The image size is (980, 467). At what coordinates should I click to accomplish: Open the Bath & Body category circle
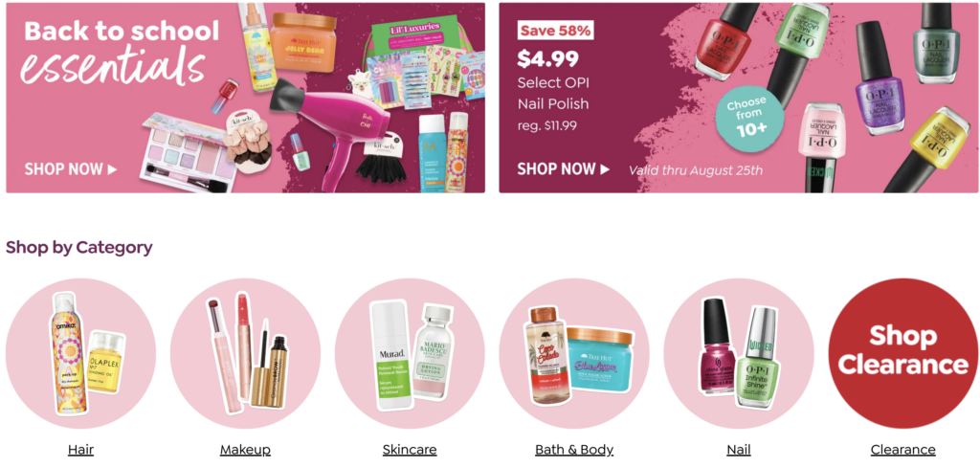coord(574,354)
